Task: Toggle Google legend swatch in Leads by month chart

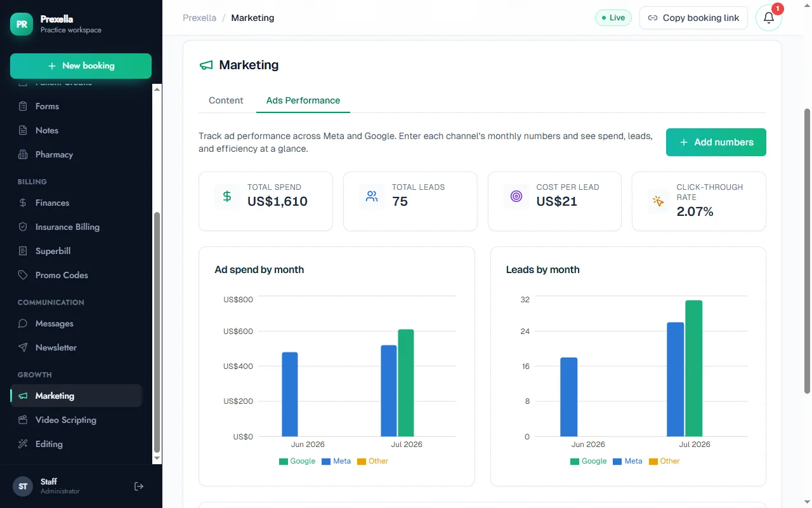Action: pos(575,462)
